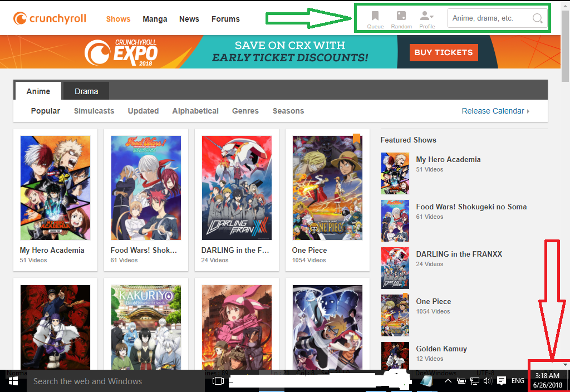This screenshot has width=570, height=392.
Task: Click "Food Wars! Shok..." grid title
Action: pyautogui.click(x=144, y=250)
